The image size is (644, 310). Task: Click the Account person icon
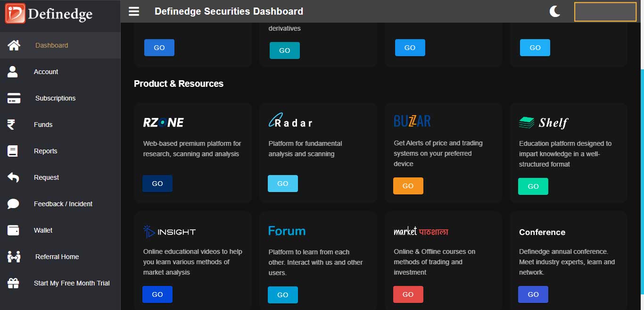coord(13,72)
